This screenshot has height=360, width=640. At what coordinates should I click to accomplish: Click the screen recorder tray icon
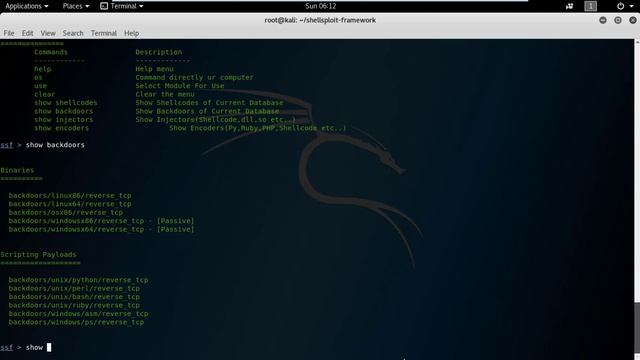pyautogui.click(x=569, y=6)
